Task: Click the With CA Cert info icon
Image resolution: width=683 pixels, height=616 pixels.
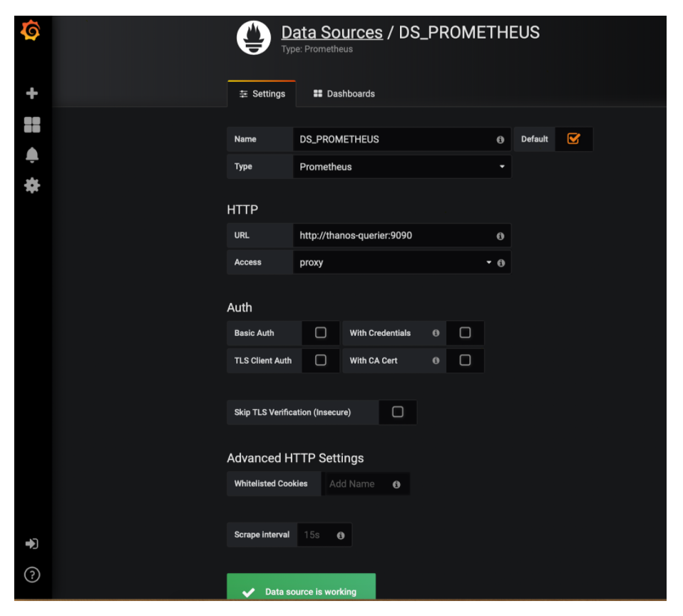Action: (x=436, y=360)
